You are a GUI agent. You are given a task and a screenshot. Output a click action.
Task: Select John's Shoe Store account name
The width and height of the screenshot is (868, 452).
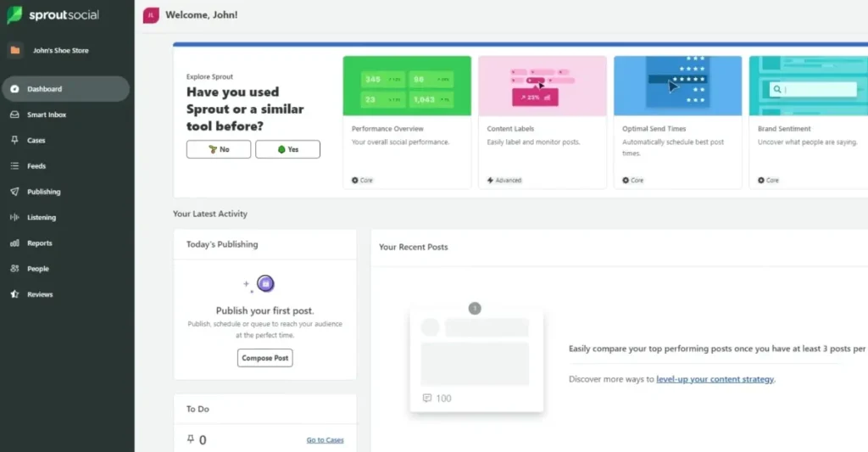[x=61, y=50]
